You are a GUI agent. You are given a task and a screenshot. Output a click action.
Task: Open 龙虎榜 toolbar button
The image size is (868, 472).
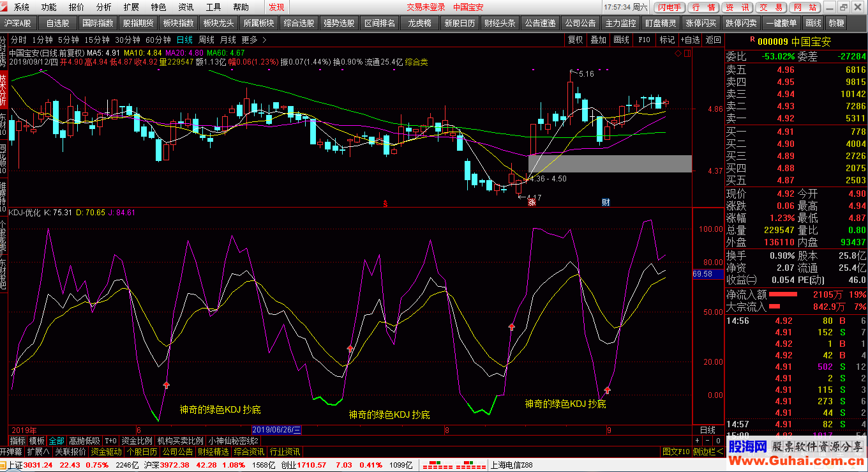[x=420, y=23]
